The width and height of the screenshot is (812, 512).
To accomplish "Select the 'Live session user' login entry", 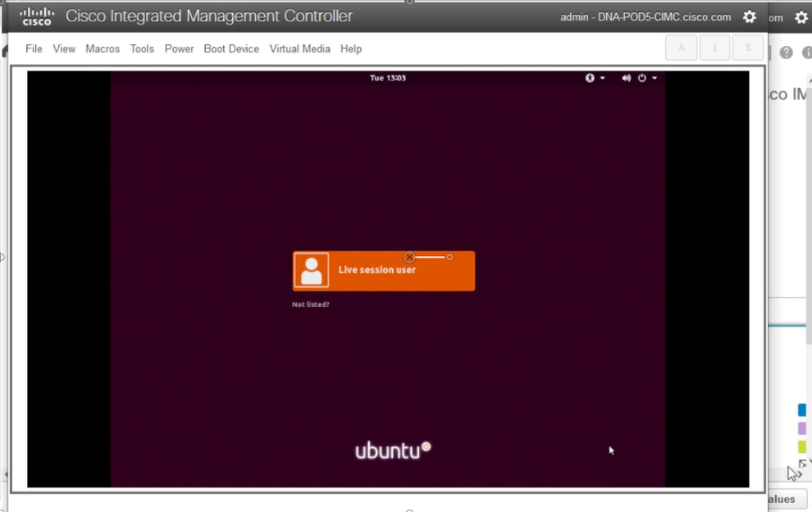I will click(384, 271).
